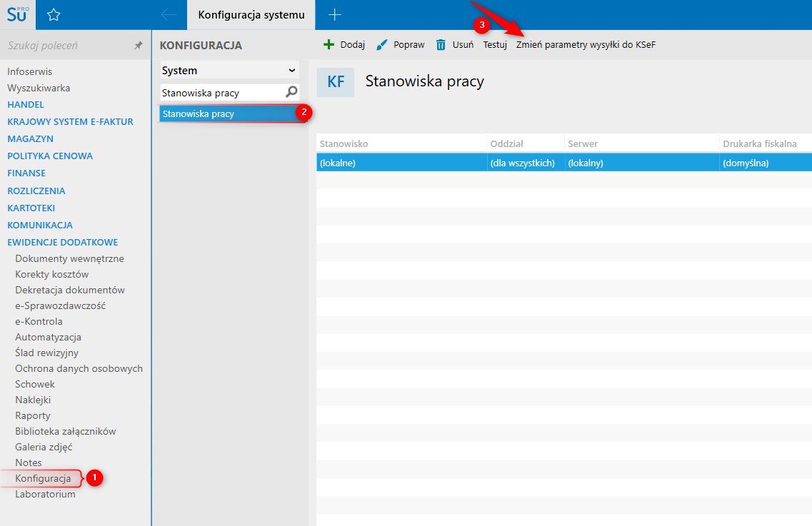Open Notes in the sidebar
Screen dimensions: 812x526
pyautogui.click(x=29, y=463)
